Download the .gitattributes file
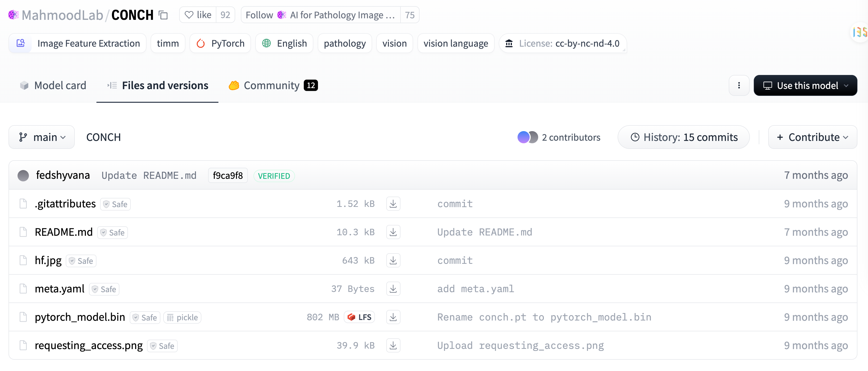The height and width of the screenshot is (371, 868). tap(393, 204)
